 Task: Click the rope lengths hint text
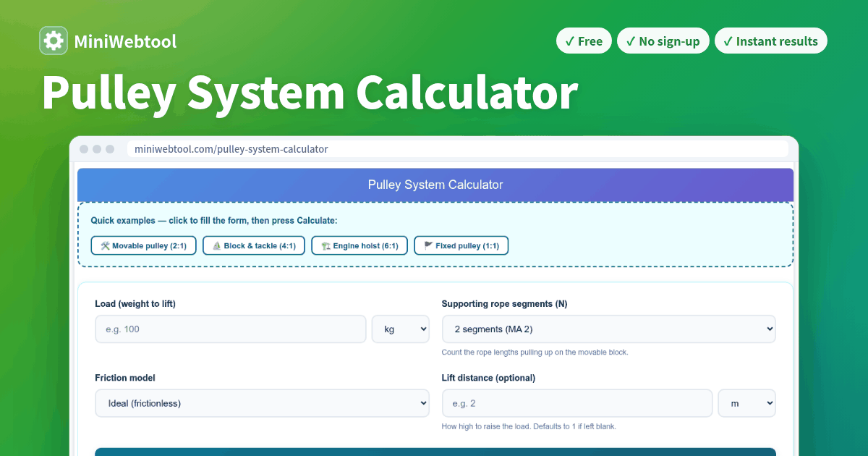[x=535, y=352]
